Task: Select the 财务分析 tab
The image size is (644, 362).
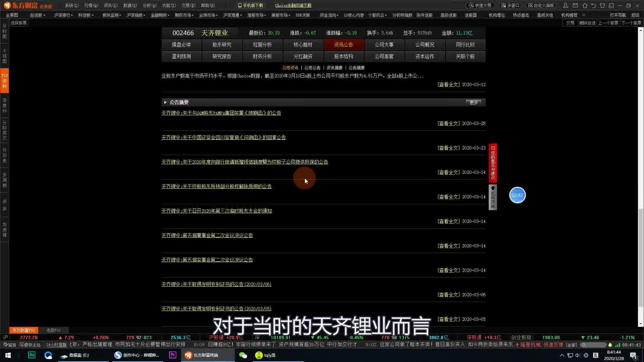Action: click(x=263, y=56)
